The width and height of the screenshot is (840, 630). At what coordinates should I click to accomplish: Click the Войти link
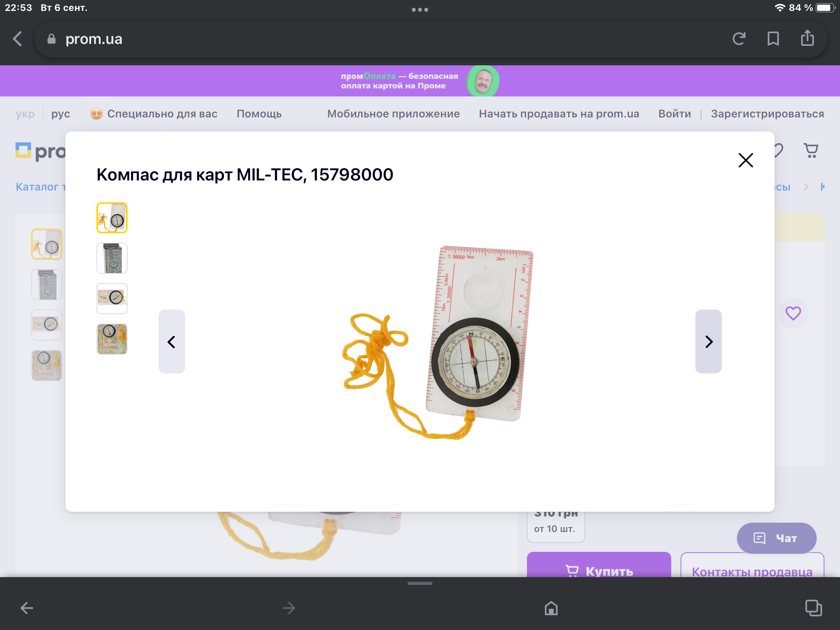click(x=675, y=114)
